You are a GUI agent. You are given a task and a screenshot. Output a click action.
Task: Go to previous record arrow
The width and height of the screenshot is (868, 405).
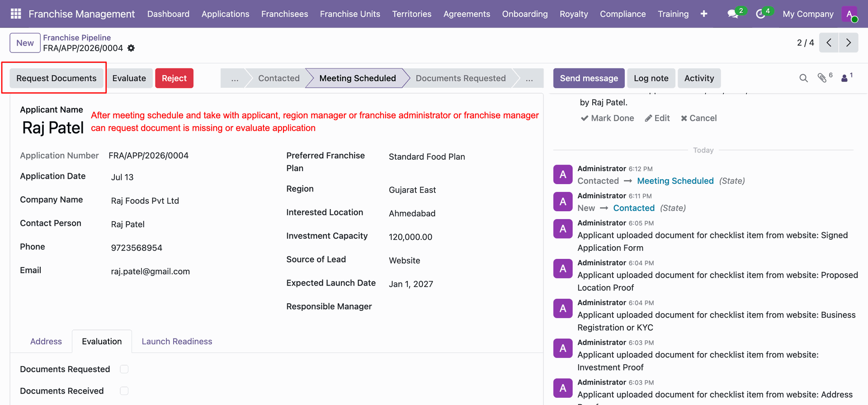(x=829, y=43)
